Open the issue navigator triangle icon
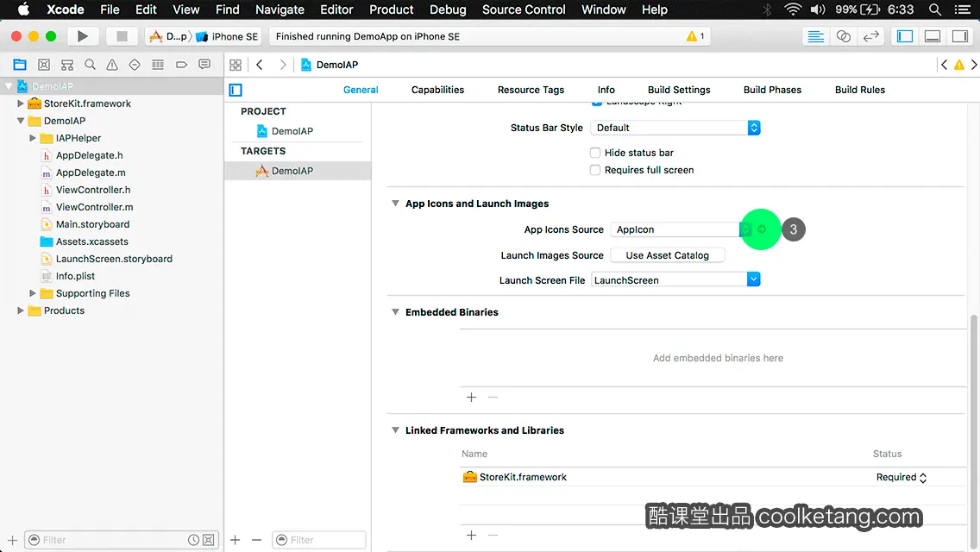This screenshot has width=980, height=552. (112, 65)
